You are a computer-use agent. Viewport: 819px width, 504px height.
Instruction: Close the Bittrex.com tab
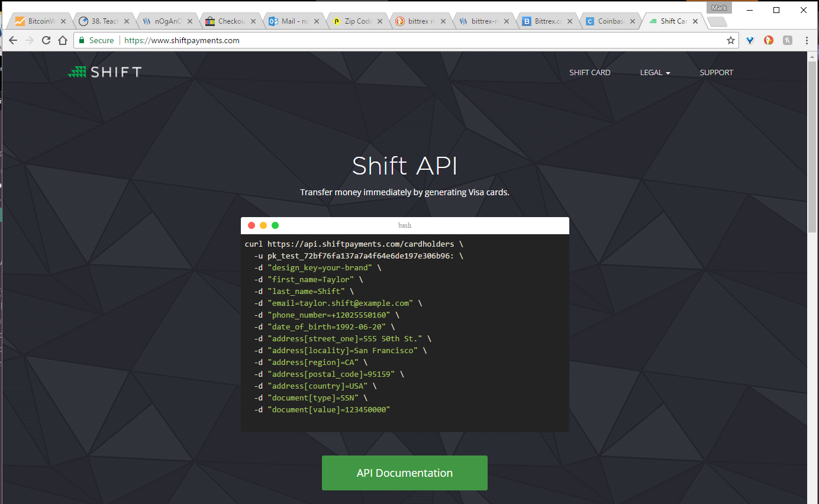[x=570, y=21]
